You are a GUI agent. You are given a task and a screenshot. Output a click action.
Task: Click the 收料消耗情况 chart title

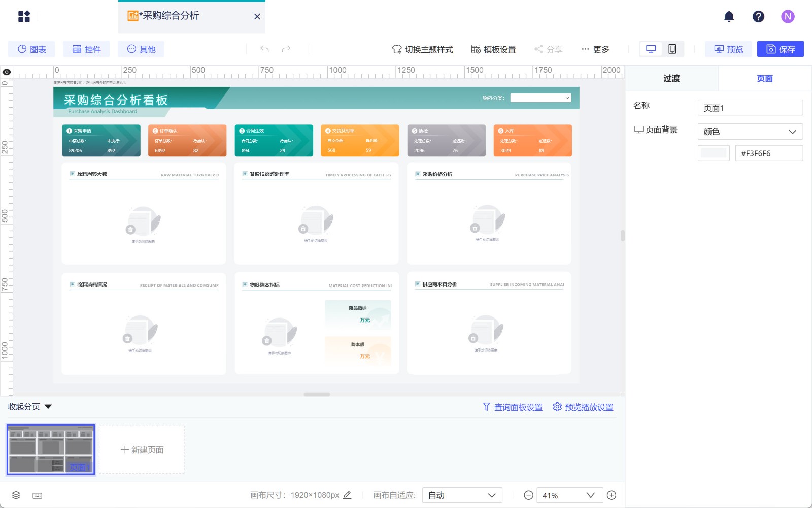(x=92, y=284)
